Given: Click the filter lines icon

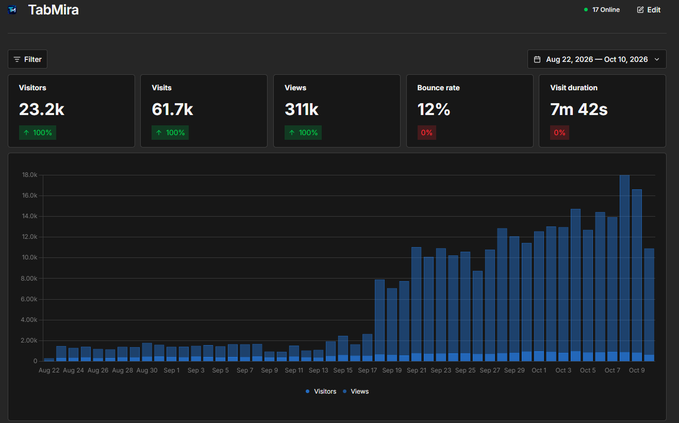Looking at the screenshot, I should pyautogui.click(x=17, y=59).
